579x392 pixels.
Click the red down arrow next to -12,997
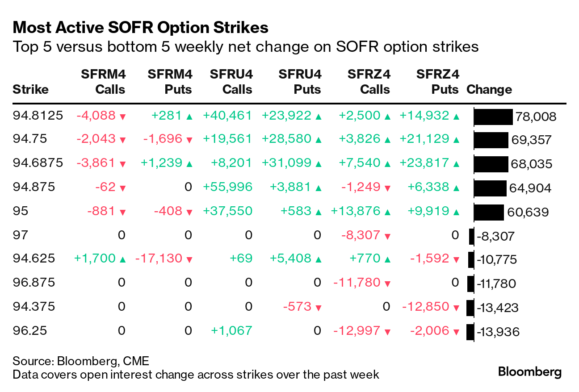click(x=387, y=332)
